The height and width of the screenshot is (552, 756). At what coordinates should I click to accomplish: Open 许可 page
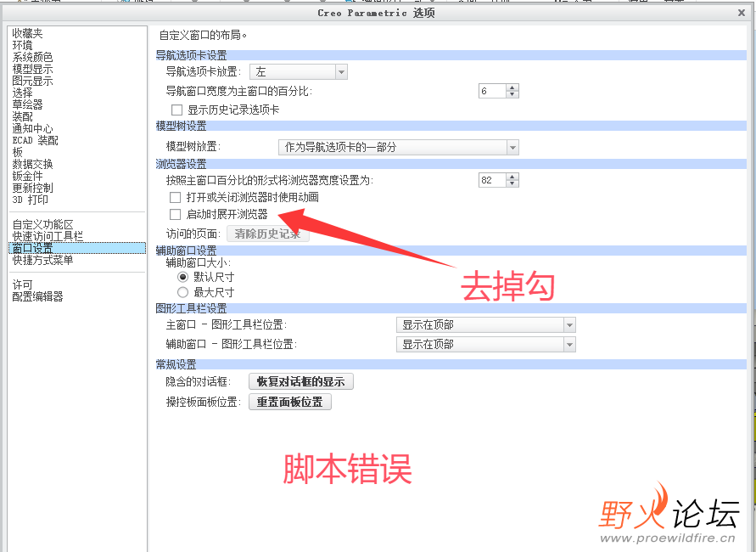(x=23, y=284)
